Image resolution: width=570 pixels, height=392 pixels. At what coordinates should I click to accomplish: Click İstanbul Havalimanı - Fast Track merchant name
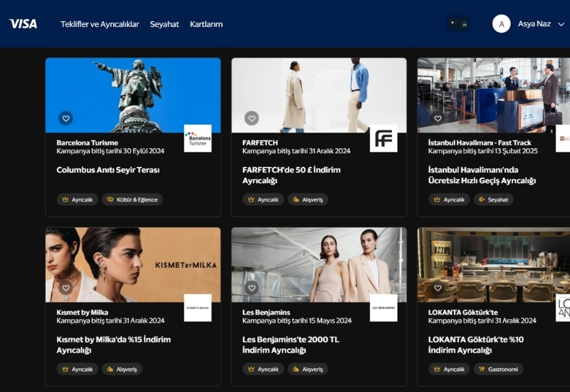click(x=480, y=143)
